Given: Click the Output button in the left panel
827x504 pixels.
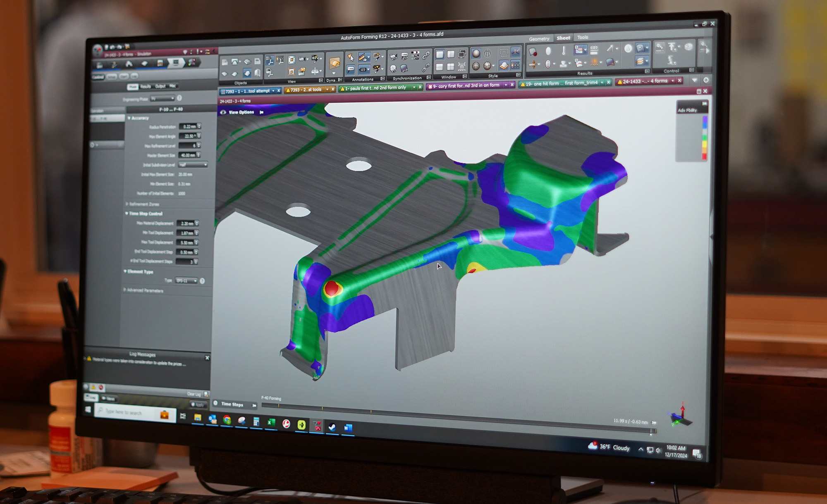Looking at the screenshot, I should point(160,86).
